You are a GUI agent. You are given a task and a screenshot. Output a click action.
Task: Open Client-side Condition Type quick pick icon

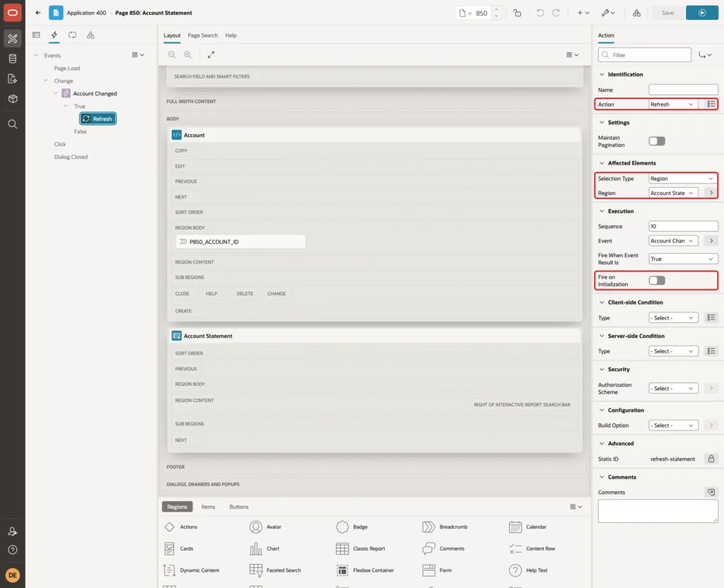[x=711, y=317]
